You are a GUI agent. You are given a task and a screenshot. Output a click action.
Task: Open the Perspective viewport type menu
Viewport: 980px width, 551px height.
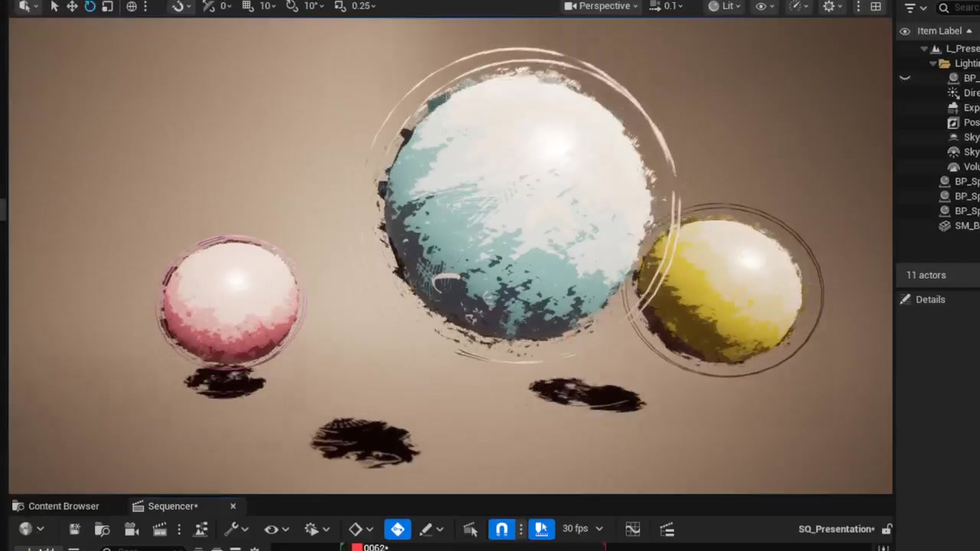(x=601, y=6)
